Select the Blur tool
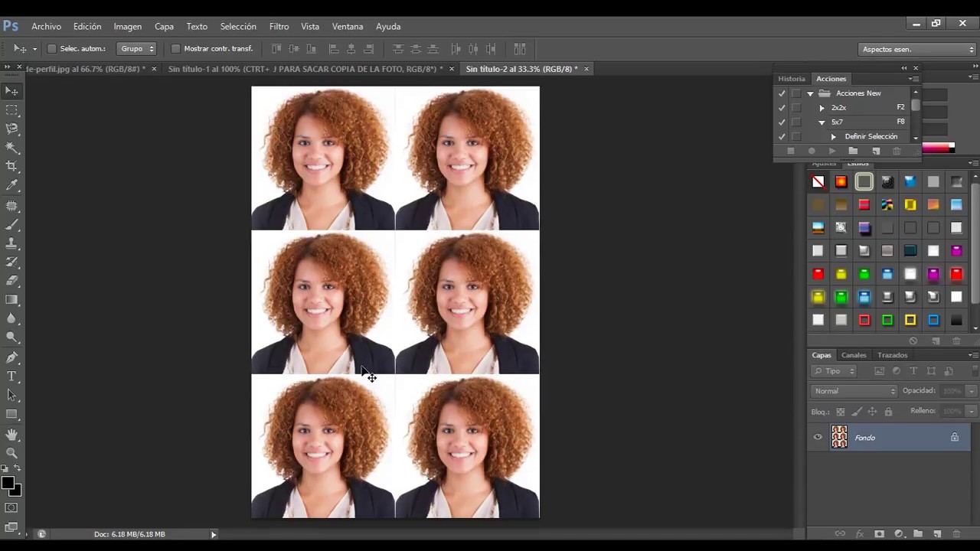The image size is (980, 551). pyautogui.click(x=11, y=318)
